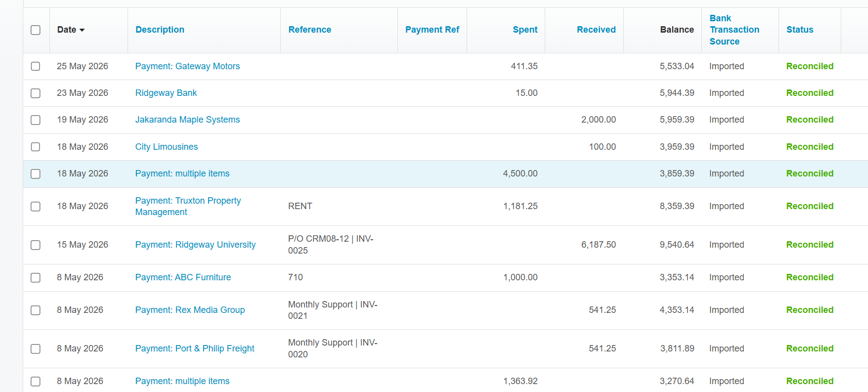Open Payment: Gateway Motors transaction
The height and width of the screenshot is (392, 868).
[x=187, y=66]
